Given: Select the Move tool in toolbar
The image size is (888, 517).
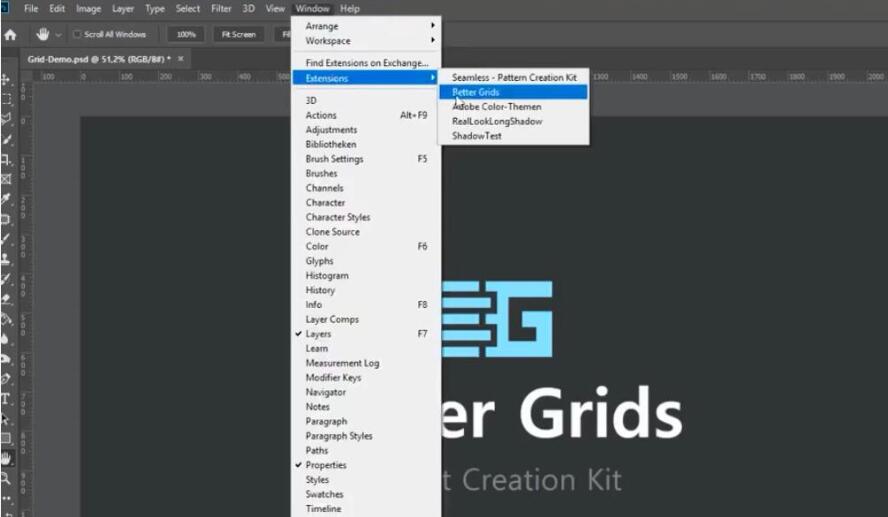Looking at the screenshot, I should 6,79.
